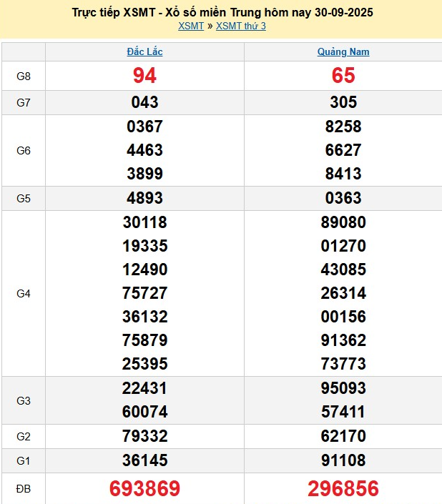This screenshot has height=504, width=442.
Task: Select the ĐB row label
Action: coord(24,489)
